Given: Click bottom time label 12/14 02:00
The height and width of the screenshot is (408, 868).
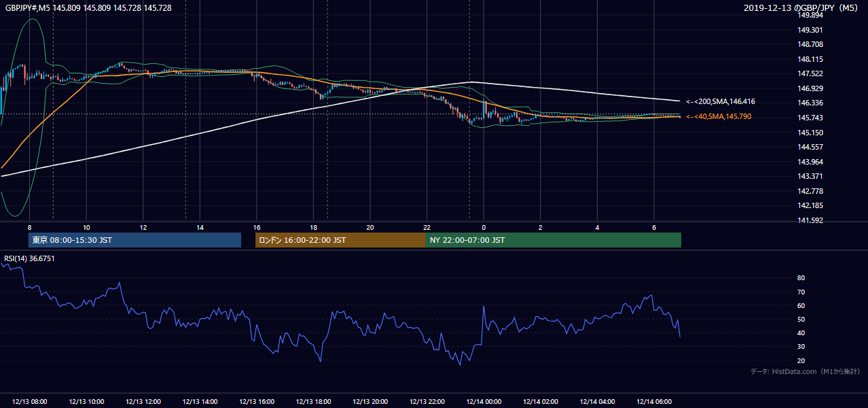Looking at the screenshot, I should click(x=541, y=402).
